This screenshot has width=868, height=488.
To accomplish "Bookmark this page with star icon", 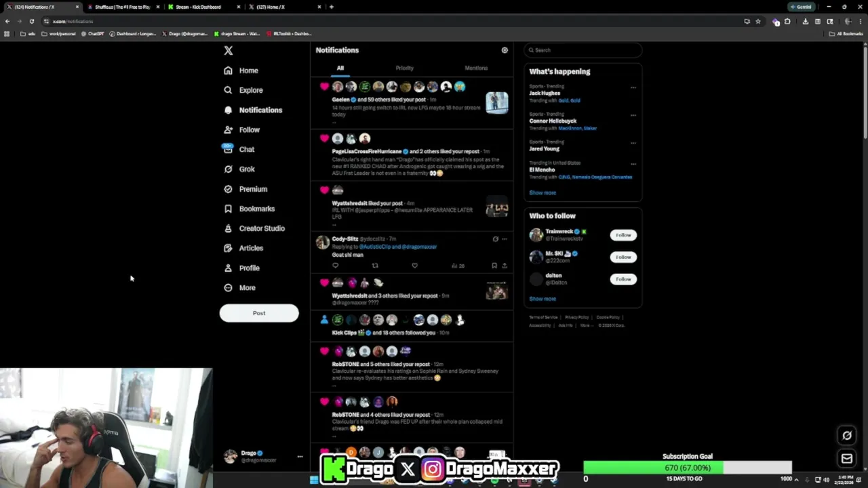I will [x=758, y=21].
